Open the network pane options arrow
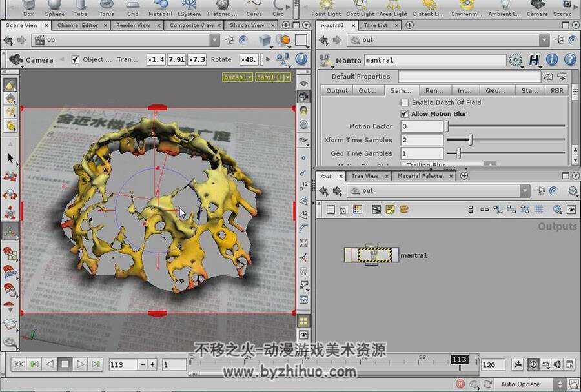 tap(575, 176)
